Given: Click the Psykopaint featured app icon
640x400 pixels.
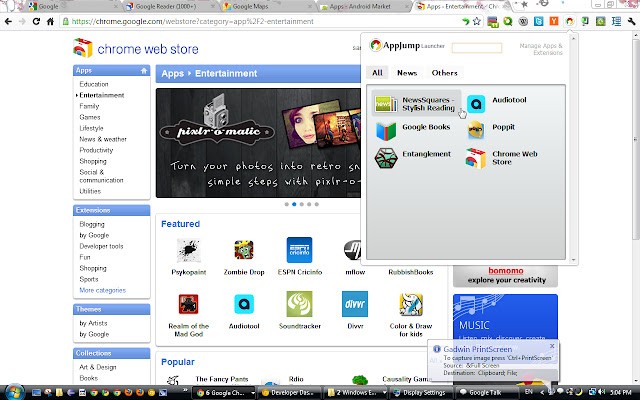Looking at the screenshot, I should click(x=186, y=251).
